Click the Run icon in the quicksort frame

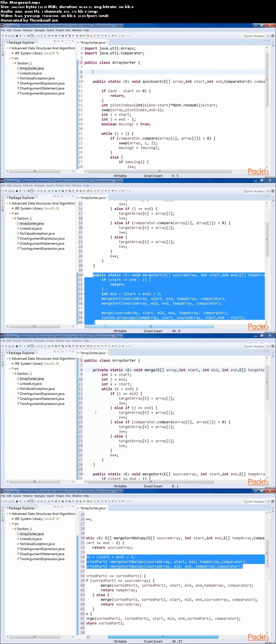pos(56,36)
